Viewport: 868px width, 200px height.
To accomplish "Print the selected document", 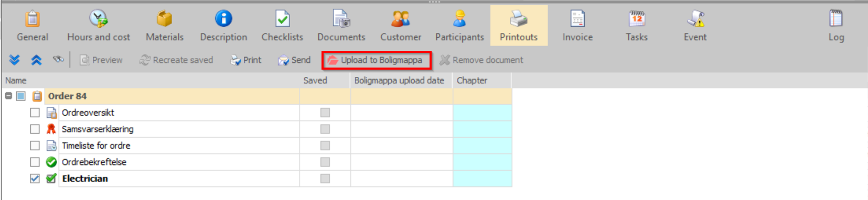I will pyautogui.click(x=245, y=60).
